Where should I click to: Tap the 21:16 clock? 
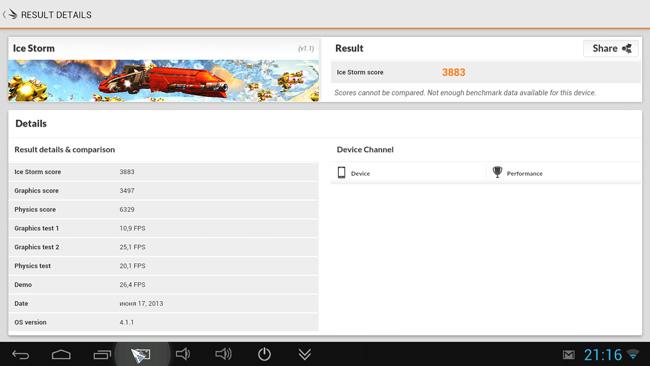click(x=603, y=355)
